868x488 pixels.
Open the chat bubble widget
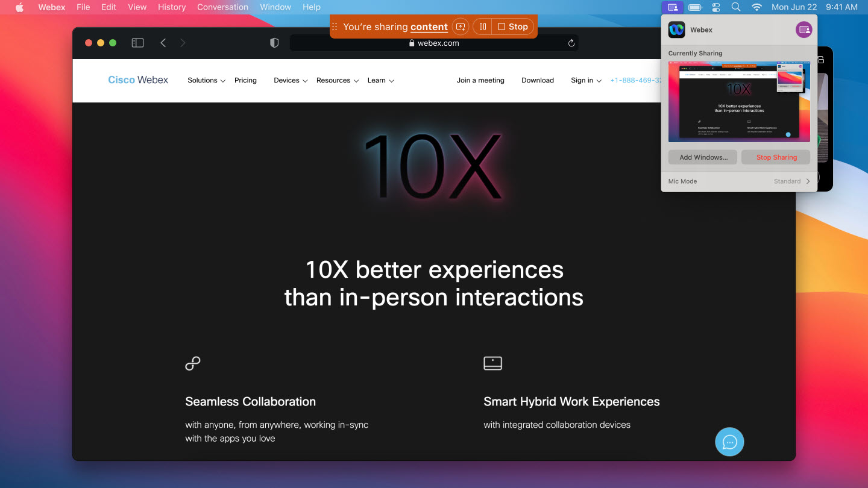(x=729, y=442)
